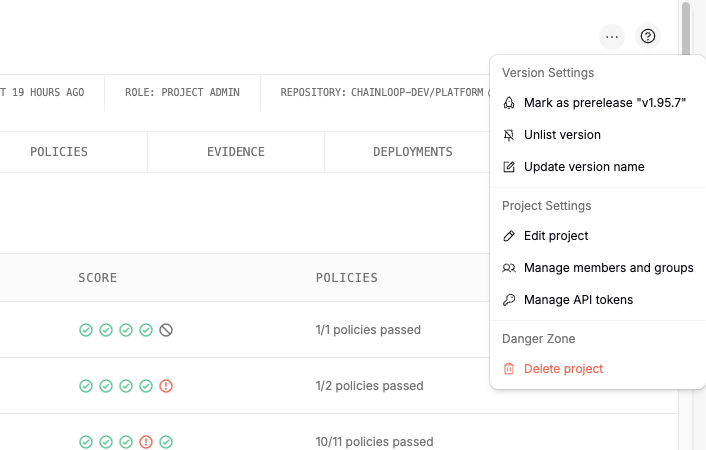Switch to the Policies tab
The width and height of the screenshot is (706, 450).
59,152
